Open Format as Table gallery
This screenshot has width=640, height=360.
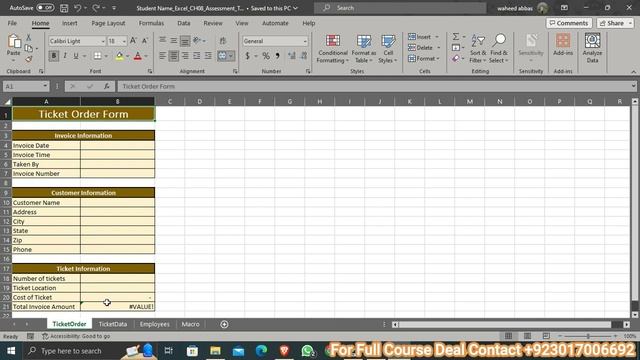pos(363,49)
